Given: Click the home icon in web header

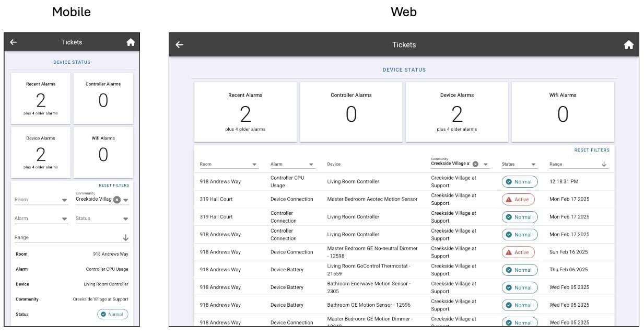Looking at the screenshot, I should (628, 45).
